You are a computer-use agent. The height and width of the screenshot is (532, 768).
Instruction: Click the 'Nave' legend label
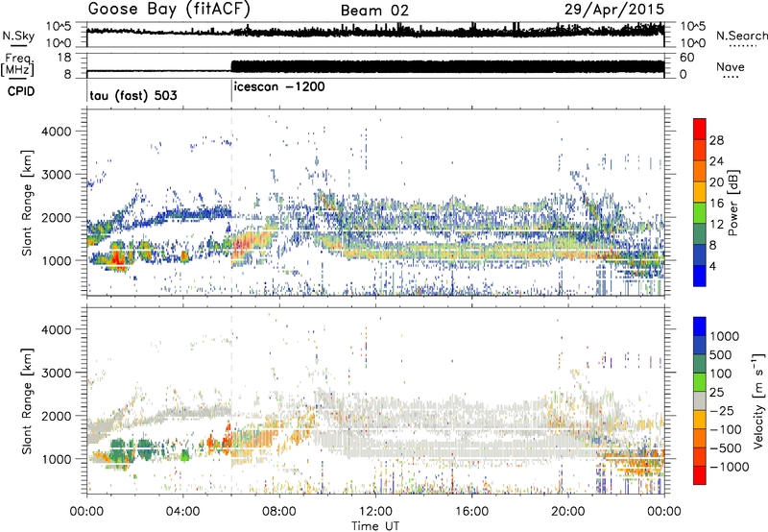(731, 66)
